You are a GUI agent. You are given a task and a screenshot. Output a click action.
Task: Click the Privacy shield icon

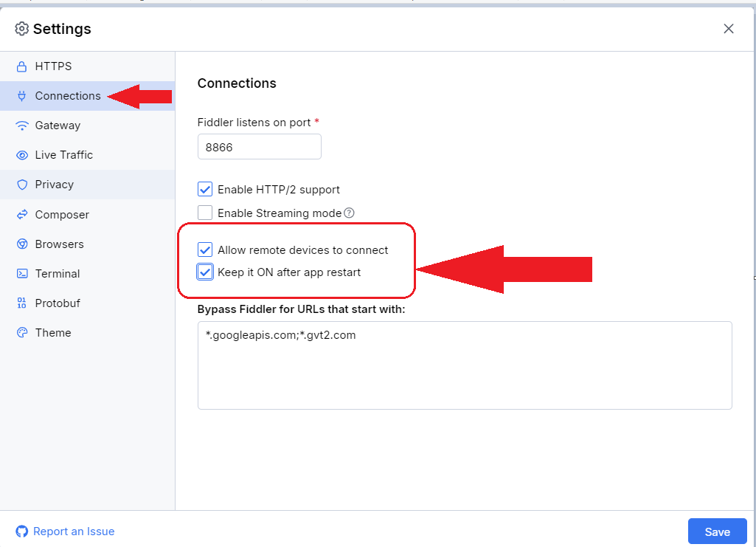point(21,185)
